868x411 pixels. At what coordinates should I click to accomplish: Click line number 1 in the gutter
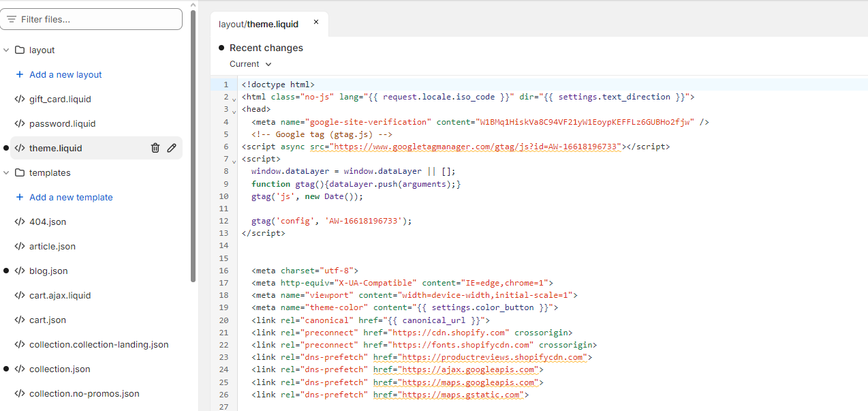point(226,85)
